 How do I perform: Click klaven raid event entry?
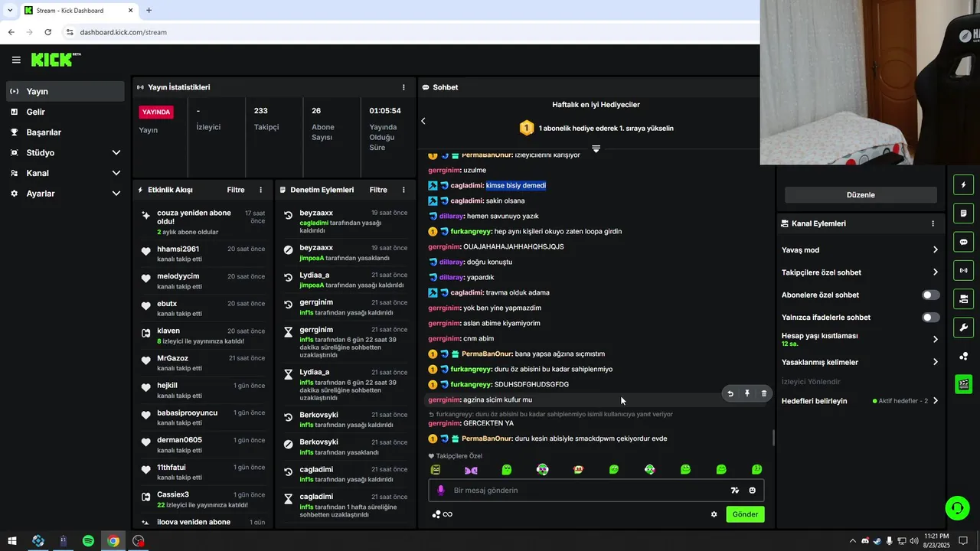203,336
